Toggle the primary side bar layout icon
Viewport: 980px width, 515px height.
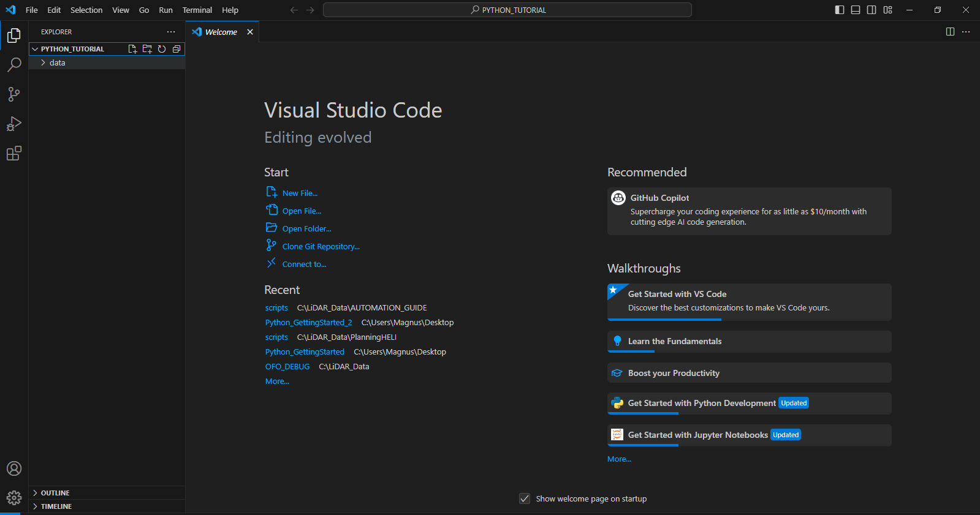[840, 10]
